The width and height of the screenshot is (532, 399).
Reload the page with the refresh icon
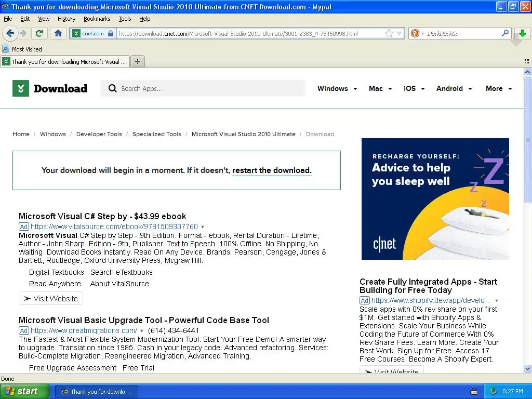coord(39,33)
